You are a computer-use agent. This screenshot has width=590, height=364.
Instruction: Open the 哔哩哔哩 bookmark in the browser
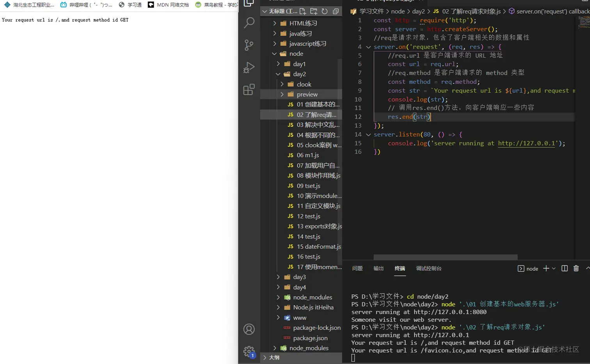(x=87, y=5)
